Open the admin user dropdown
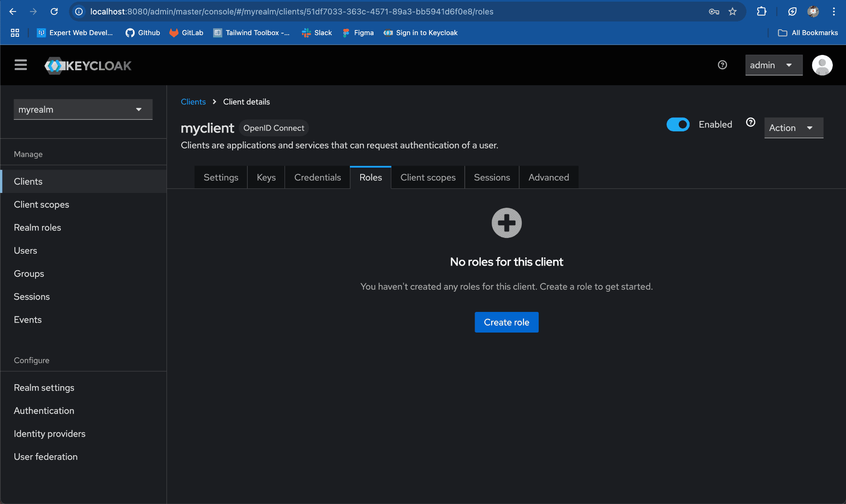This screenshot has width=846, height=504. (x=773, y=65)
